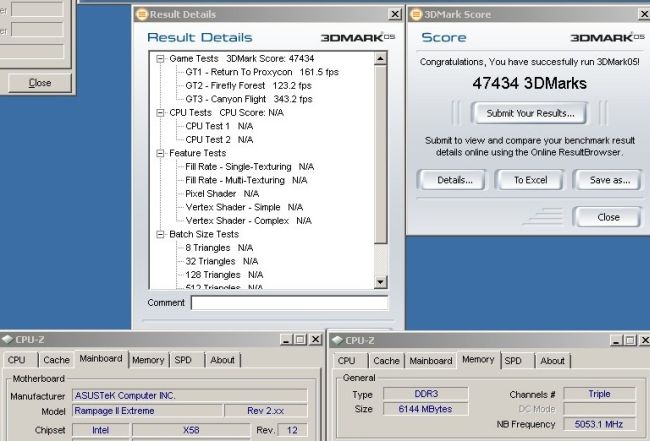650x441 pixels.
Task: Click the 3DMark Score window title icon
Action: [x=416, y=15]
